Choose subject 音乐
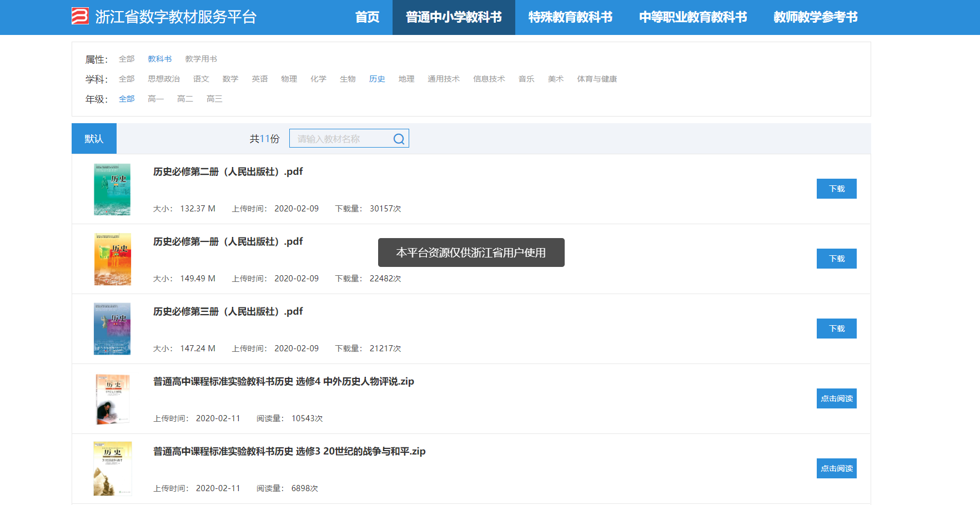This screenshot has height=505, width=980. (526, 79)
